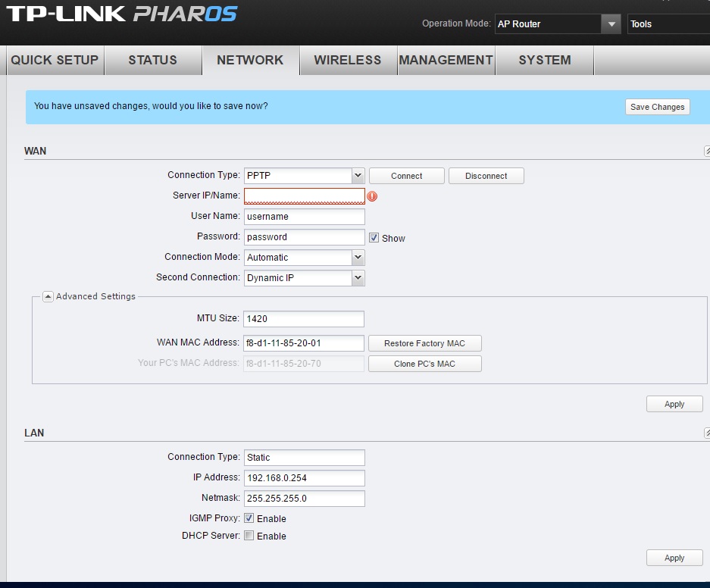Open the Operation Mode dropdown

click(611, 24)
